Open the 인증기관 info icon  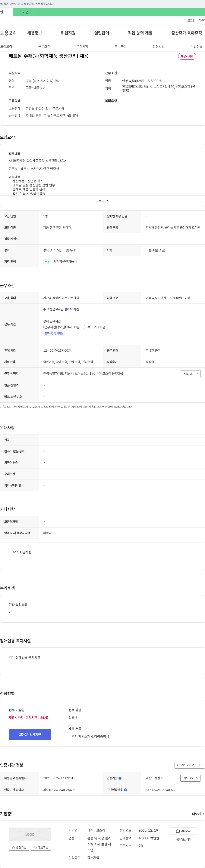[x=120, y=778]
